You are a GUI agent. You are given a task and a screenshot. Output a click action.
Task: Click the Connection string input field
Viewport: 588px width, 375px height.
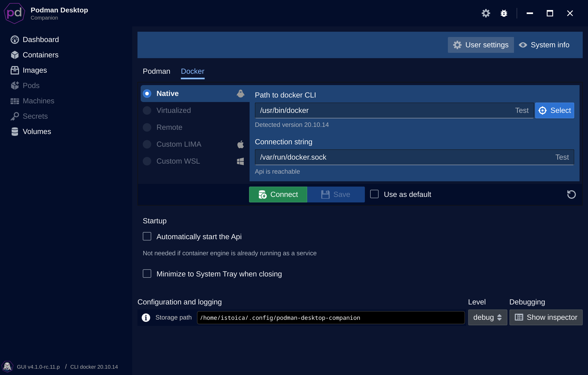[x=402, y=157]
